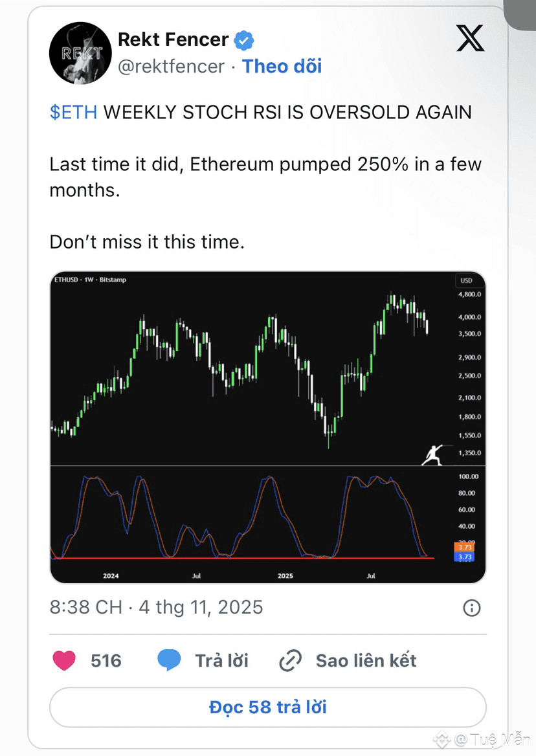This screenshot has height=756, width=536.
Task: Open the @rektfencer handle link
Action: [x=171, y=66]
